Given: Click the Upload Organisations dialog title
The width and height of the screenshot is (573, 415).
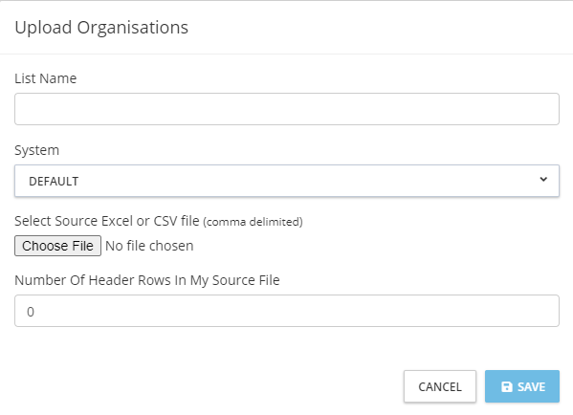Looking at the screenshot, I should point(102,27).
